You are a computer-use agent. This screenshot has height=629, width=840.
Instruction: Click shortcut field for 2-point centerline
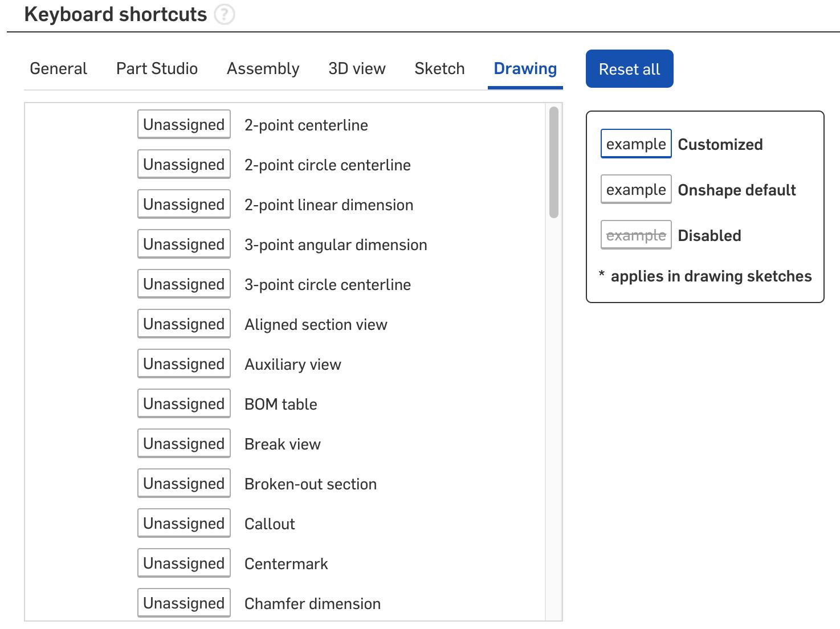coord(184,125)
